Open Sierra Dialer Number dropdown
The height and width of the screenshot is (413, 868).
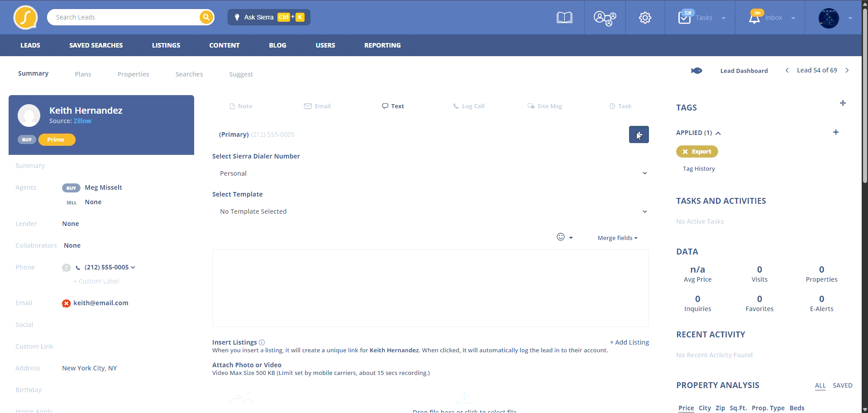click(x=430, y=173)
